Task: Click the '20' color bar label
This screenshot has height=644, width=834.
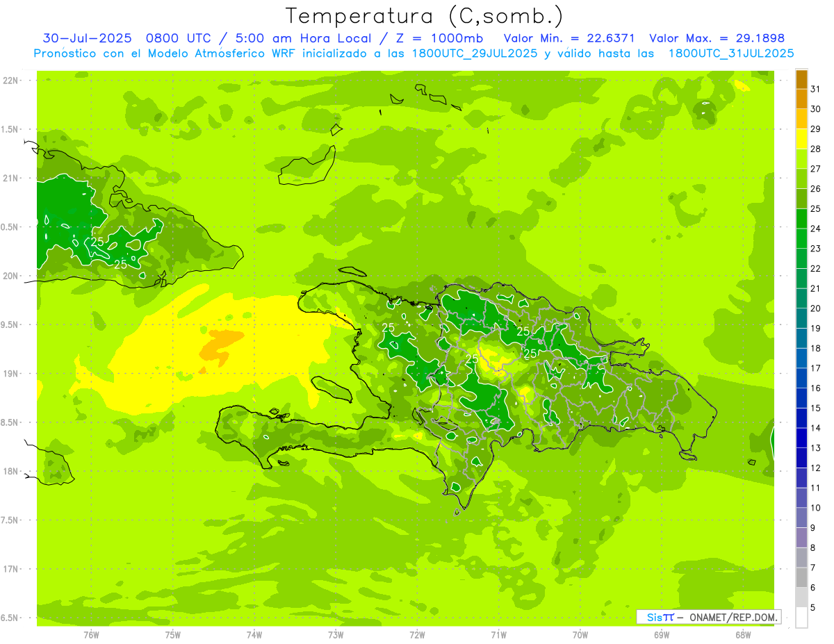Action: click(816, 308)
